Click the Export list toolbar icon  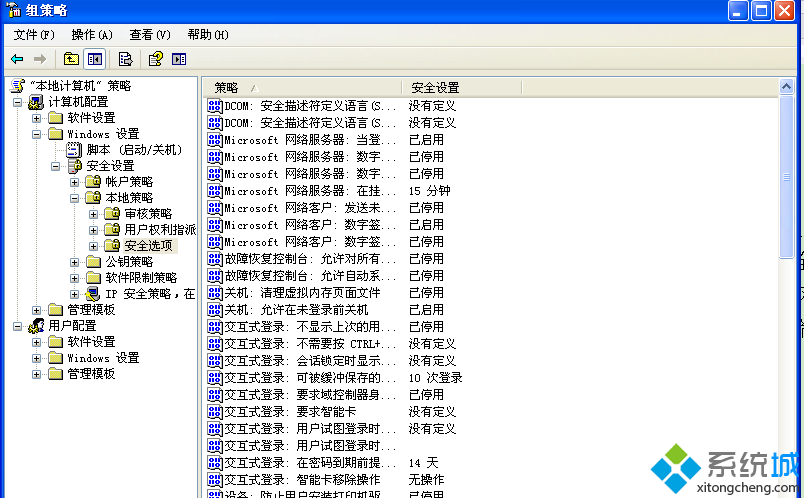tap(125, 59)
